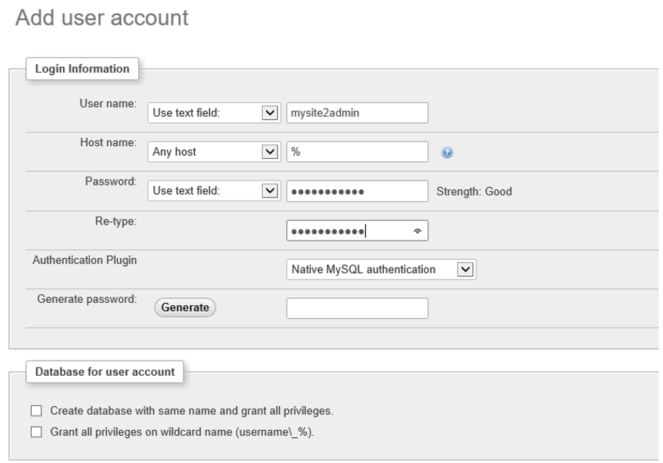Focus the Password text field
The width and height of the screenshot is (663, 463).
[x=357, y=191]
